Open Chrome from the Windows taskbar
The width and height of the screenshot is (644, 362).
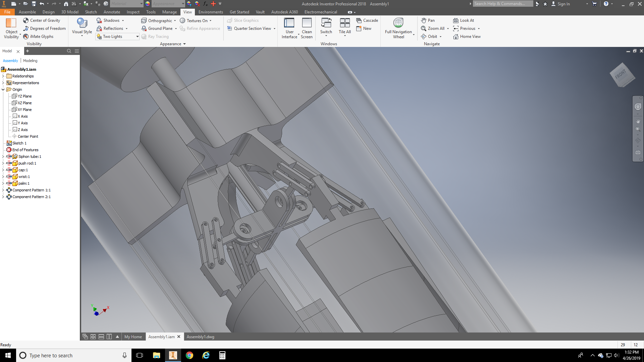190,355
